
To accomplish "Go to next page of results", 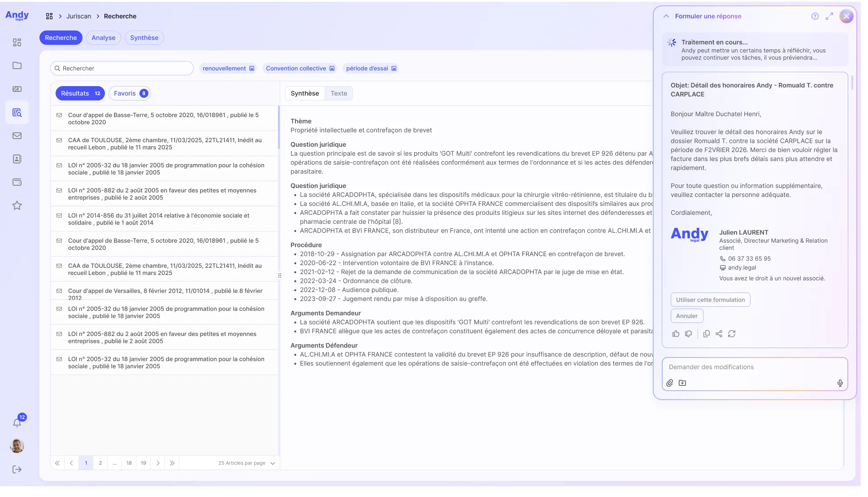I will click(158, 463).
